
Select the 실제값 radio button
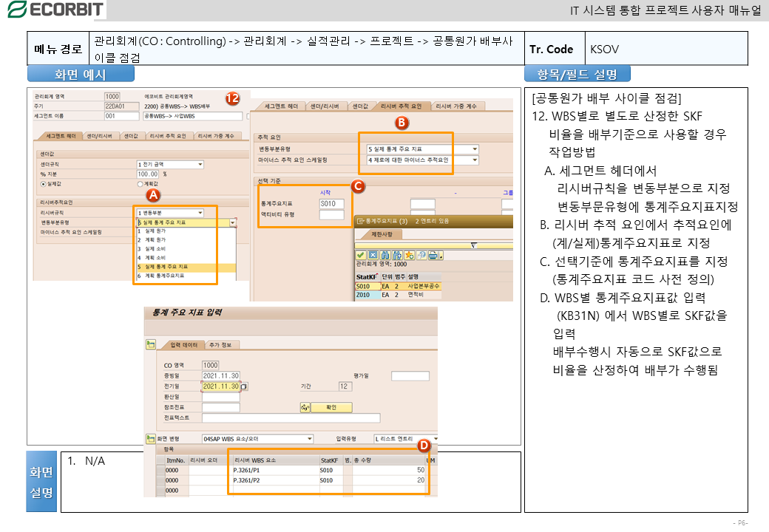(44, 183)
